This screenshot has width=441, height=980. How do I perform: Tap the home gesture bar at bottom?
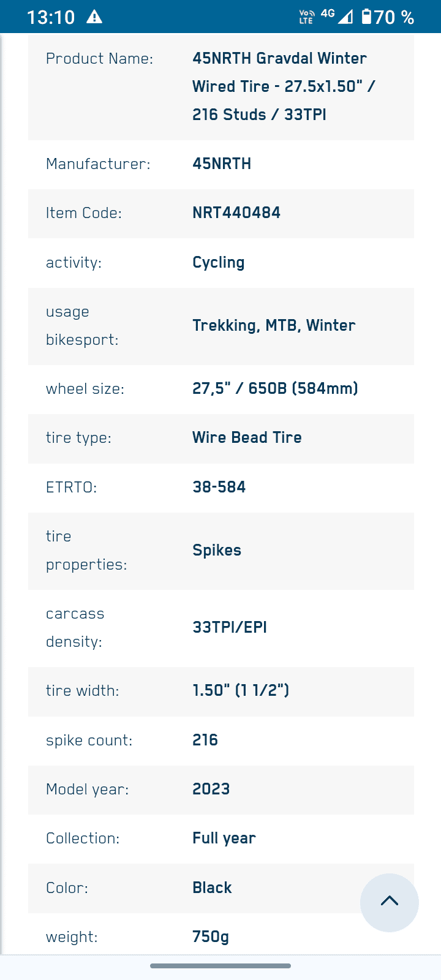221,966
